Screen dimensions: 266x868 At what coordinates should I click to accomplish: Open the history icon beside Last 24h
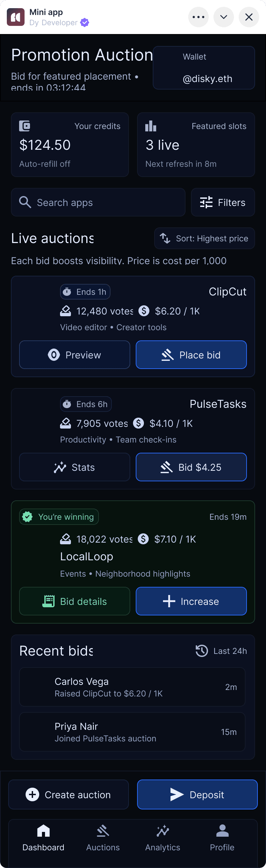coord(202,650)
